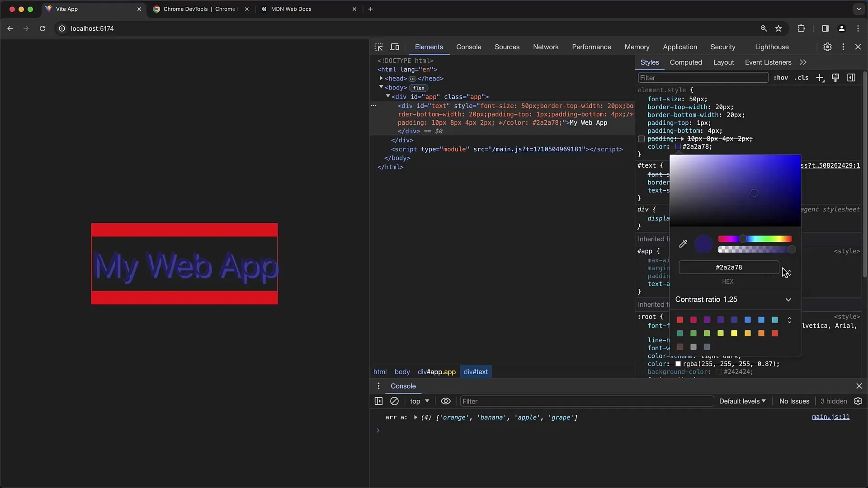Toggle the rendering emulations paintbrush icon
The height and width of the screenshot is (488, 868).
point(835,78)
